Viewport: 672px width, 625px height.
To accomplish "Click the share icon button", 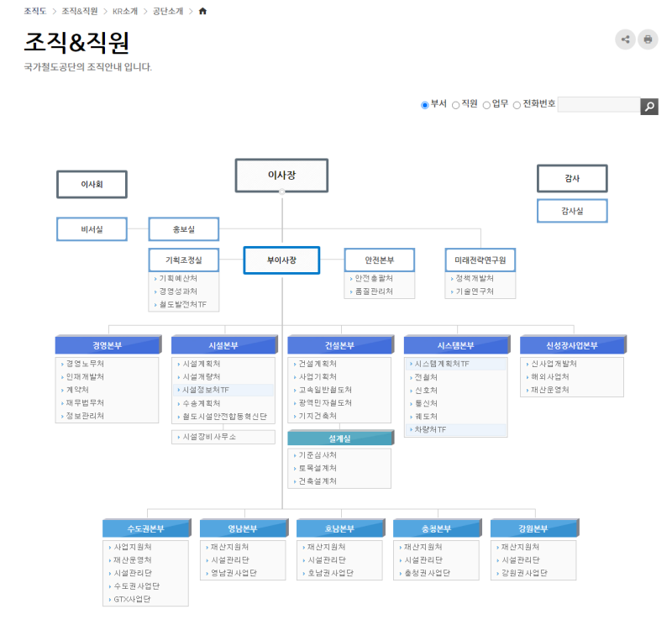I will pyautogui.click(x=625, y=39).
